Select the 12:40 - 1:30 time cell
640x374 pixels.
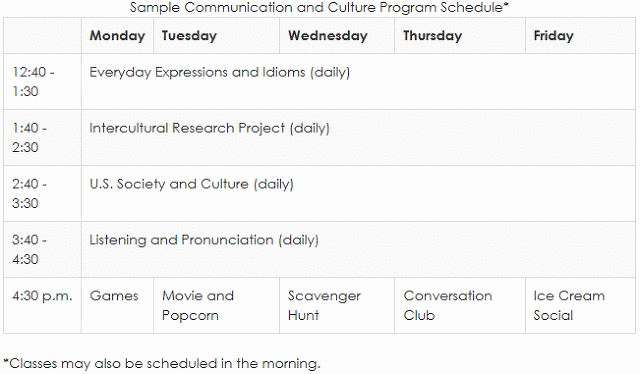point(42,82)
